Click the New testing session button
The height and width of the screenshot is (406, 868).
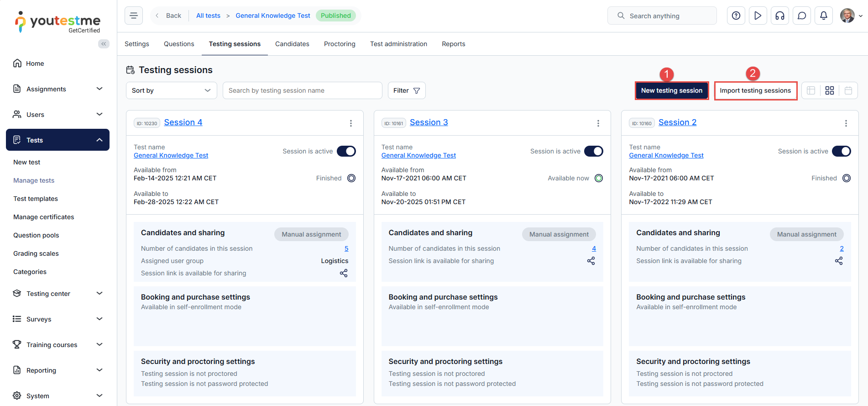[671, 90]
